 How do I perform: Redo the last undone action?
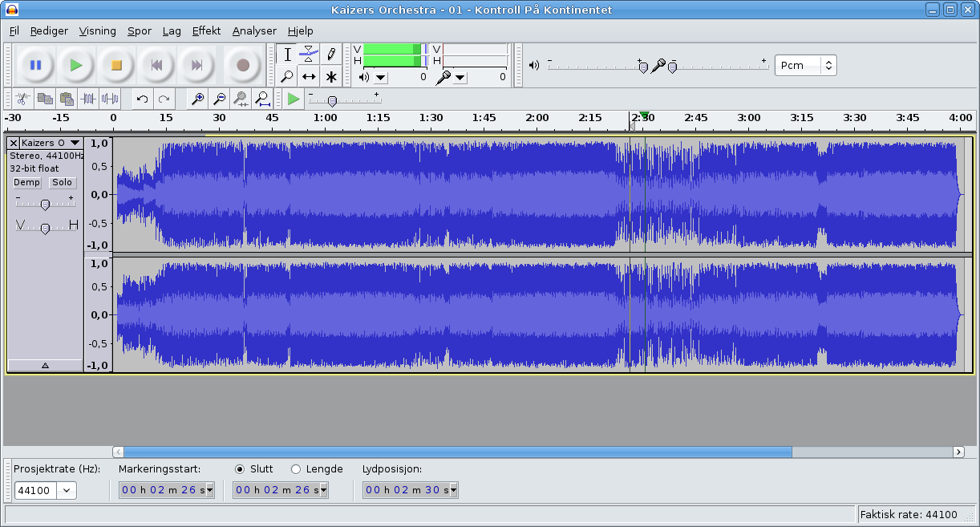(x=164, y=99)
